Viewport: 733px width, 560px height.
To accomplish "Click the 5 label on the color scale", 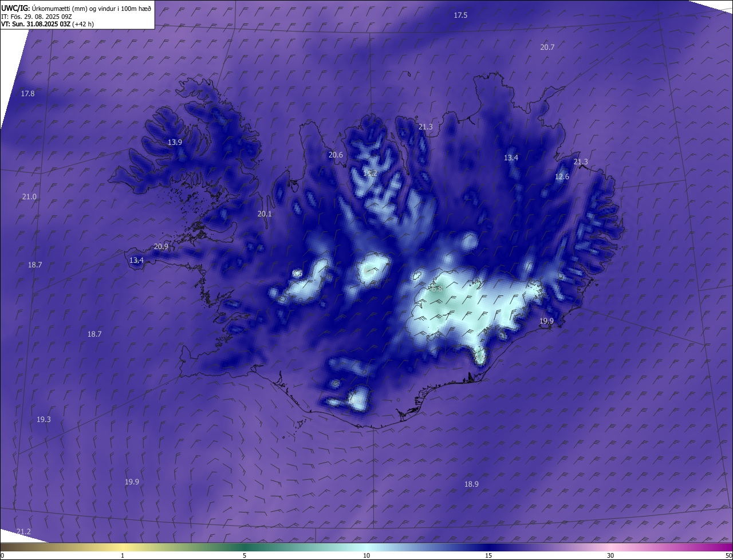I will pyautogui.click(x=245, y=555).
